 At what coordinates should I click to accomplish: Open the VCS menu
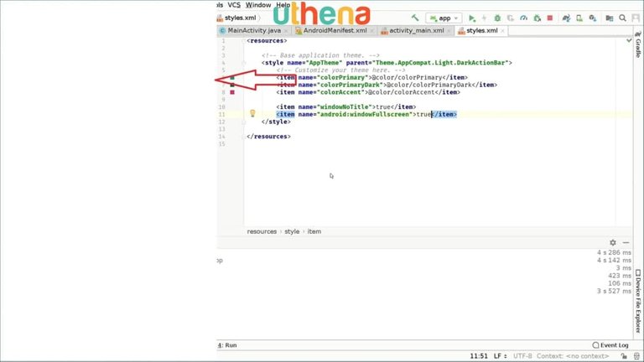point(234,5)
